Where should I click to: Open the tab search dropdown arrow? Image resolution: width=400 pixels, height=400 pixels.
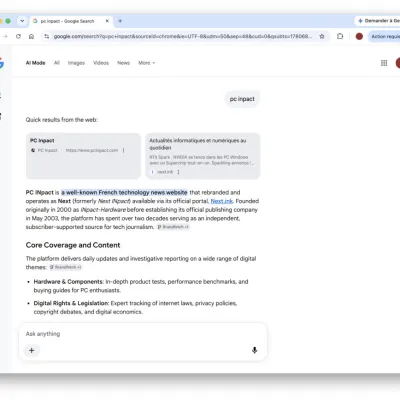(22, 21)
